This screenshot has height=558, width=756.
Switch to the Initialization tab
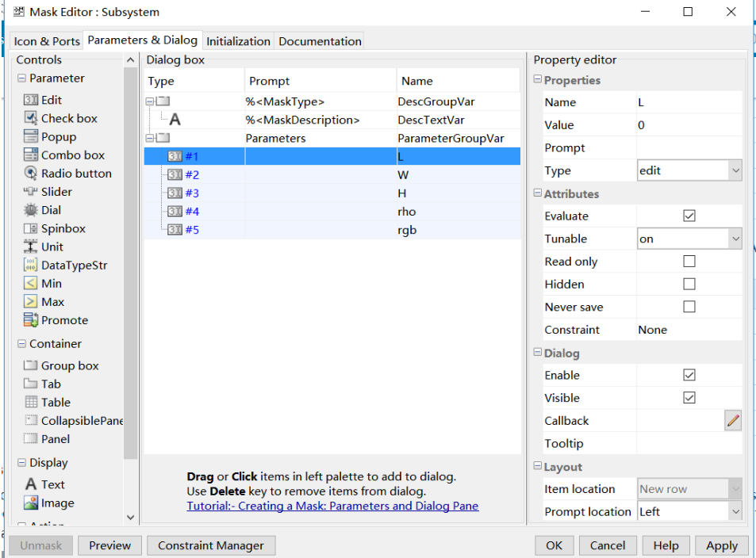[x=238, y=41]
